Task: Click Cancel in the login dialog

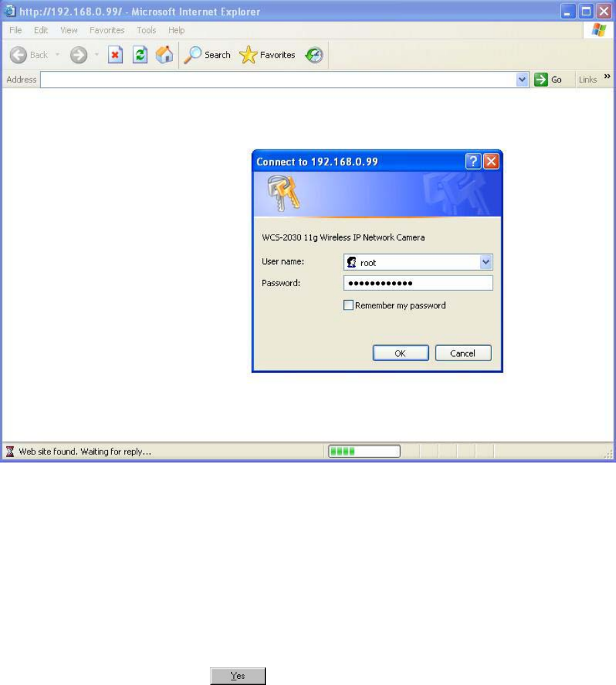Action: [463, 353]
